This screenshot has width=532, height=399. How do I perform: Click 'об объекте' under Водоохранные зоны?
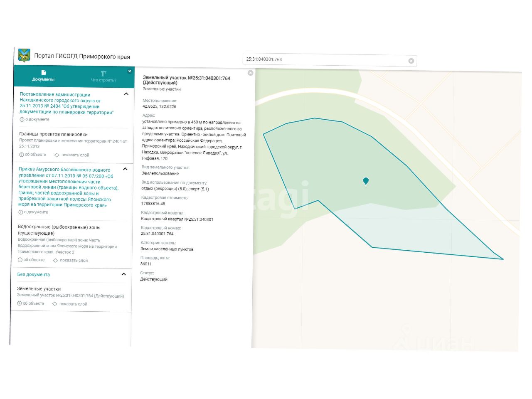tap(31, 260)
